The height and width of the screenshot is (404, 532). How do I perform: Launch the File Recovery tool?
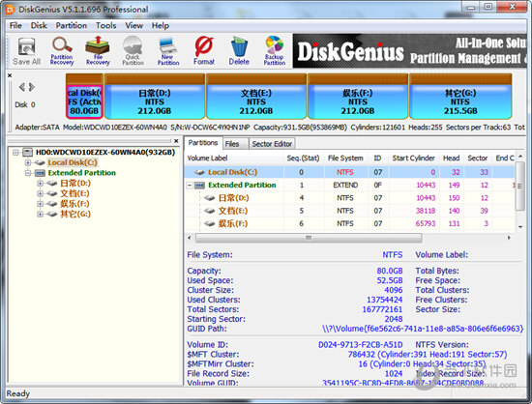(x=98, y=51)
